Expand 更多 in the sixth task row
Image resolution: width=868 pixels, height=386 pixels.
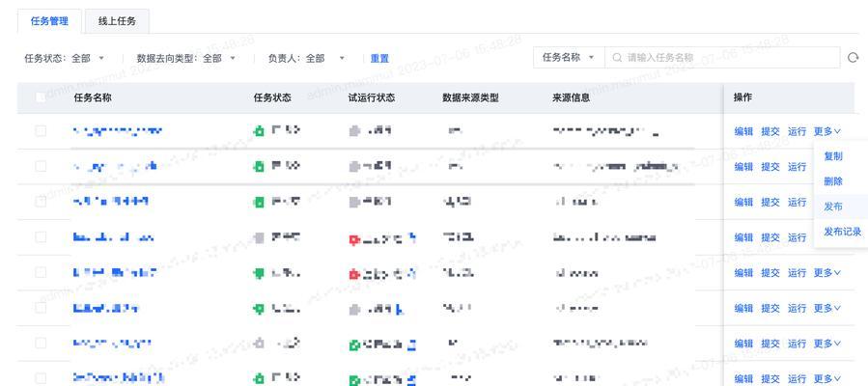pyautogui.click(x=827, y=308)
